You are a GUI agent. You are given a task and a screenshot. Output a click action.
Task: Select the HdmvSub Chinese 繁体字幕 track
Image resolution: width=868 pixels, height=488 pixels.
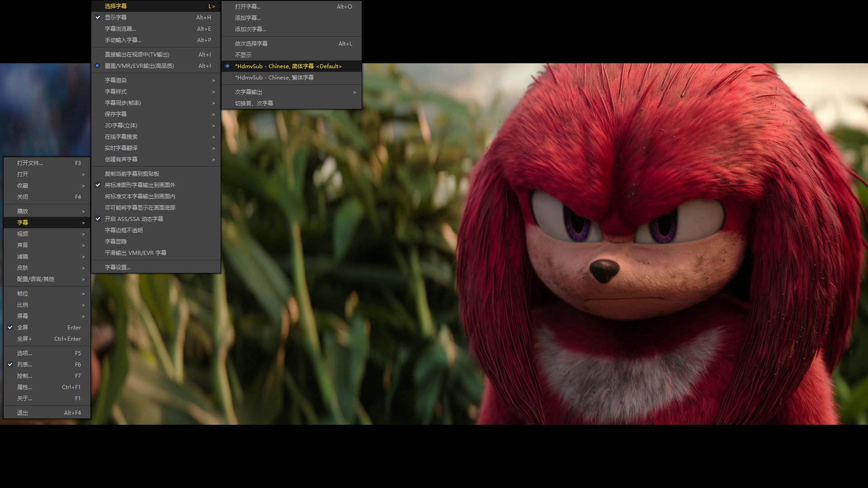coord(274,78)
